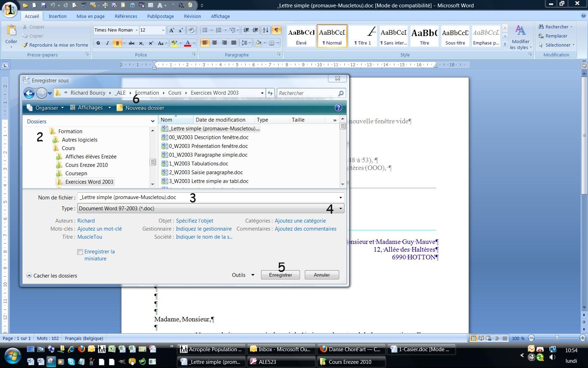Expand the Type file format dropdown
The height and width of the screenshot is (368, 588).
pyautogui.click(x=340, y=209)
